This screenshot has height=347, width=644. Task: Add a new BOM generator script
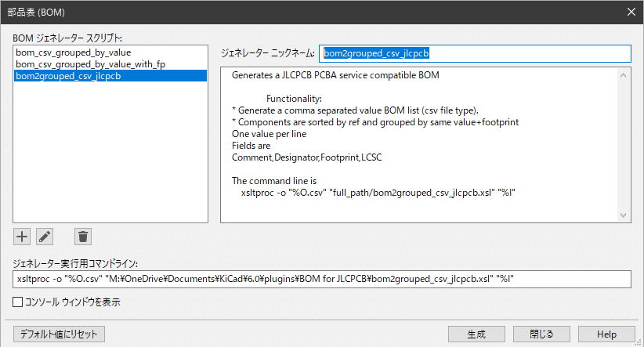(22, 237)
